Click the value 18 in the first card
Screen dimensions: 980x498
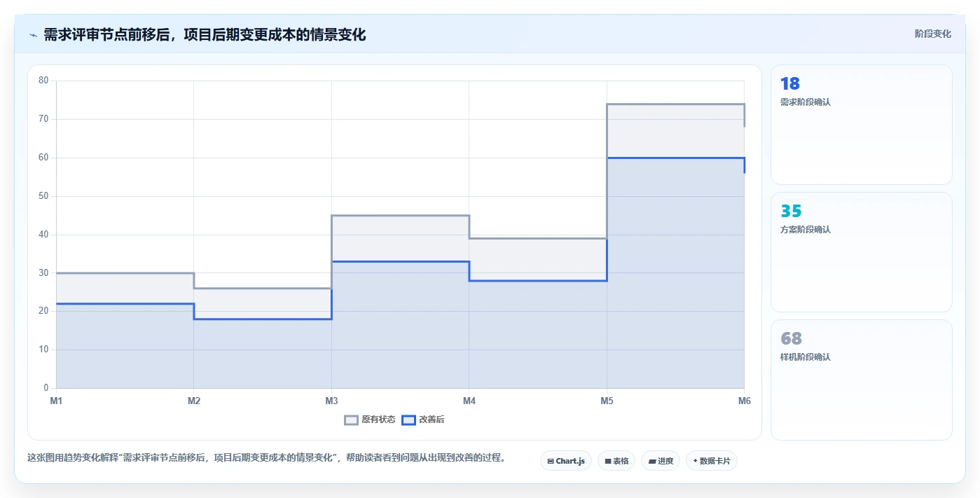790,84
